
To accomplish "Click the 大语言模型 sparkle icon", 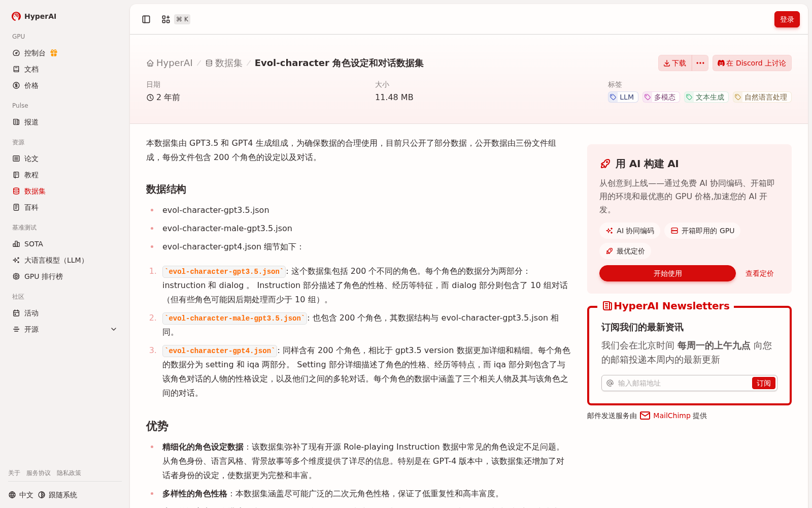I will point(16,260).
